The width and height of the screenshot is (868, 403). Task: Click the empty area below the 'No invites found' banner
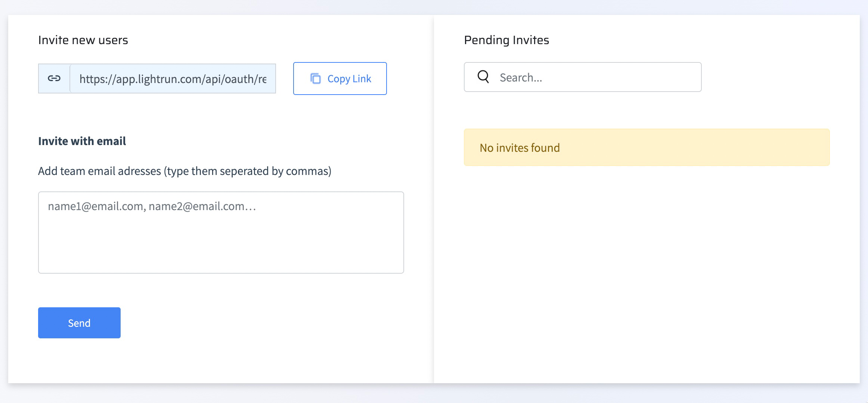click(x=646, y=262)
